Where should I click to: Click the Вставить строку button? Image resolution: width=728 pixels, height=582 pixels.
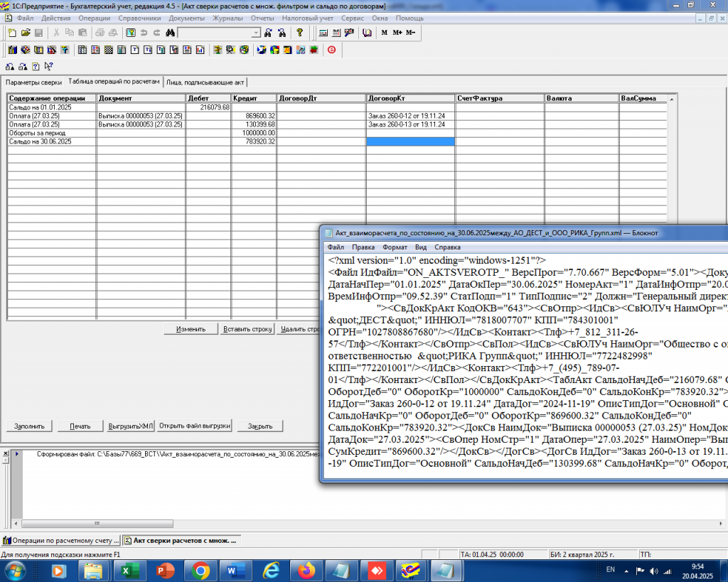pos(247,328)
